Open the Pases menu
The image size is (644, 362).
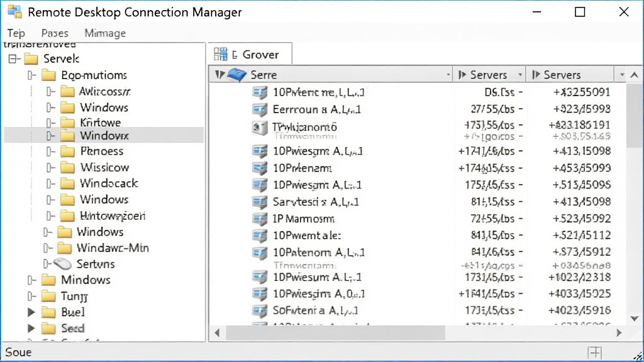click(55, 33)
